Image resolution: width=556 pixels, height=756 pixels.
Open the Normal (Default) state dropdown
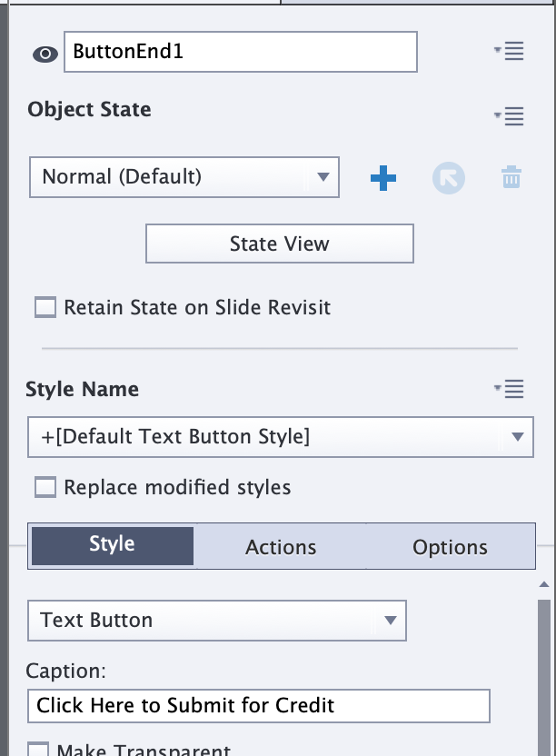(184, 177)
